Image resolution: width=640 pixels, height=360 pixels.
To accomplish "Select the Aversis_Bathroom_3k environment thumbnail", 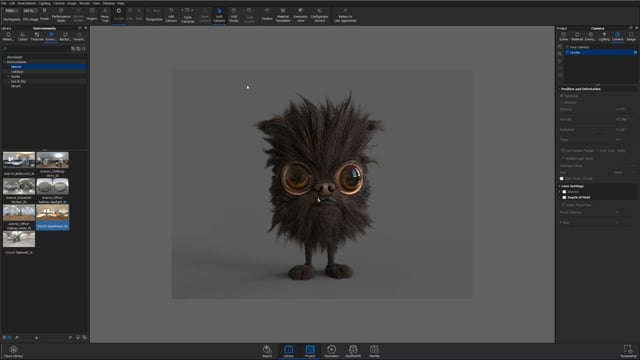I will (x=19, y=160).
